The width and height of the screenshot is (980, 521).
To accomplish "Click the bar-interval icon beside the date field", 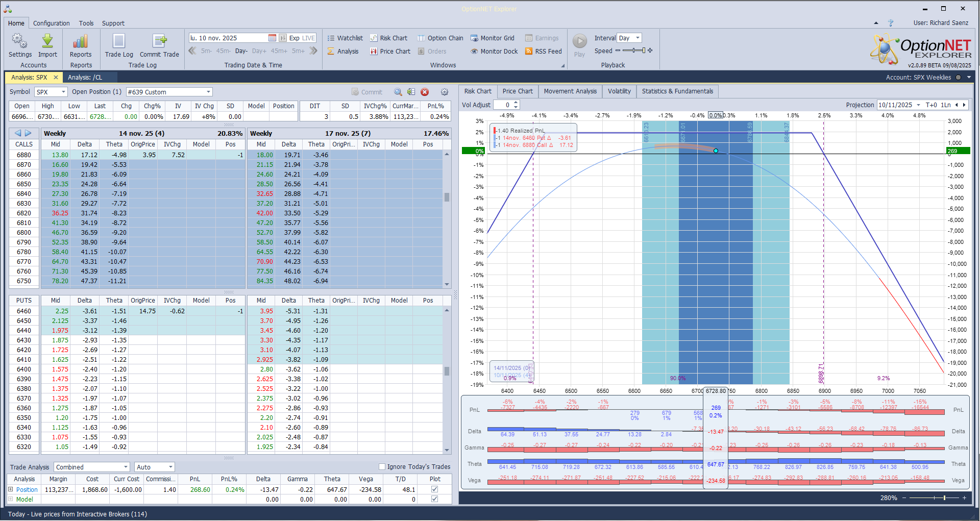I will coord(283,38).
